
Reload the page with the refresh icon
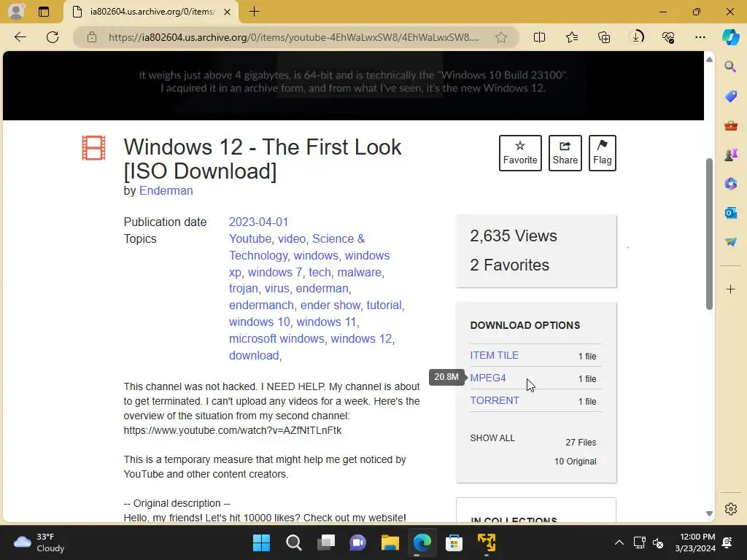tap(53, 37)
